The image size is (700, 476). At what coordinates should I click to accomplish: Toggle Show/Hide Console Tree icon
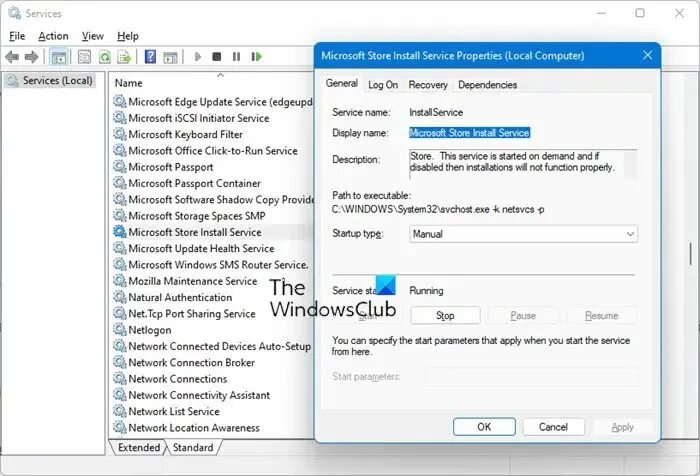[x=59, y=57]
